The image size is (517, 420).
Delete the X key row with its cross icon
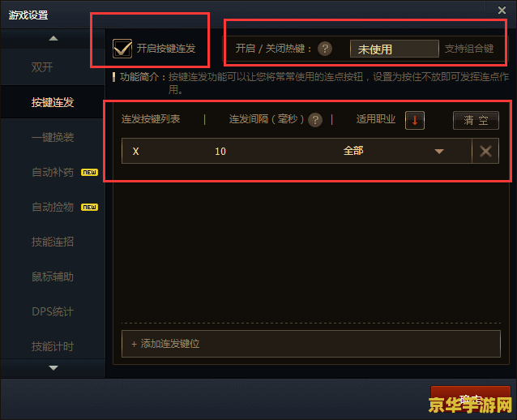(485, 152)
